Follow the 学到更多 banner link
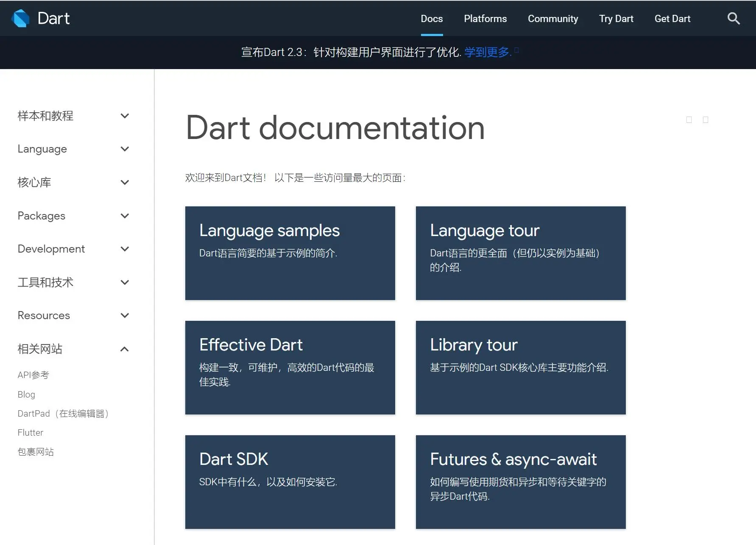756x545 pixels. (488, 52)
